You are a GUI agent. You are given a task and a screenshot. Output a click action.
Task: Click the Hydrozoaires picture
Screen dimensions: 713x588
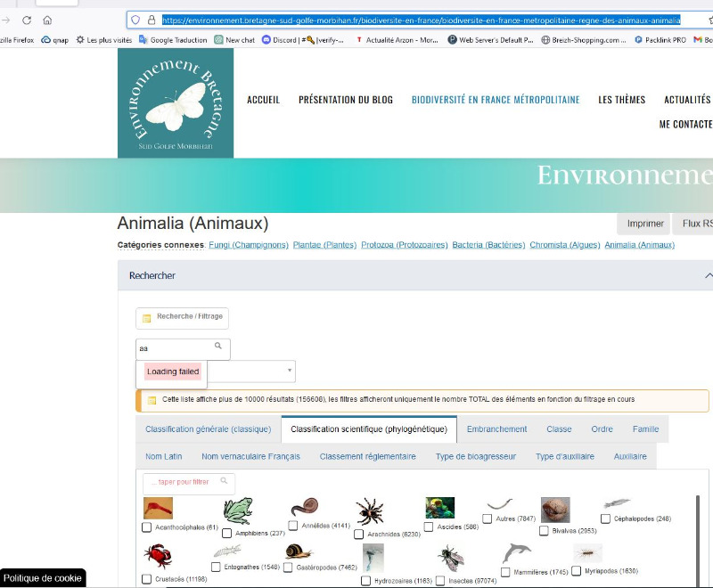[373, 558]
